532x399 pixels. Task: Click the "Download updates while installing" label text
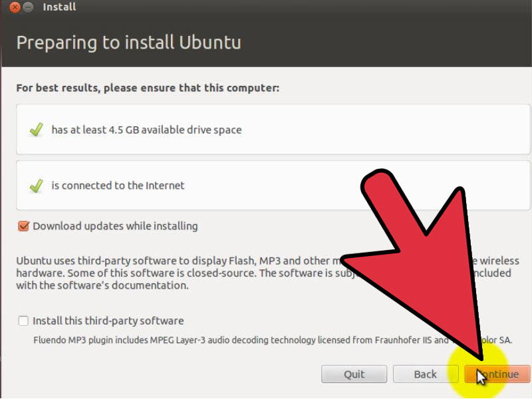pos(115,226)
